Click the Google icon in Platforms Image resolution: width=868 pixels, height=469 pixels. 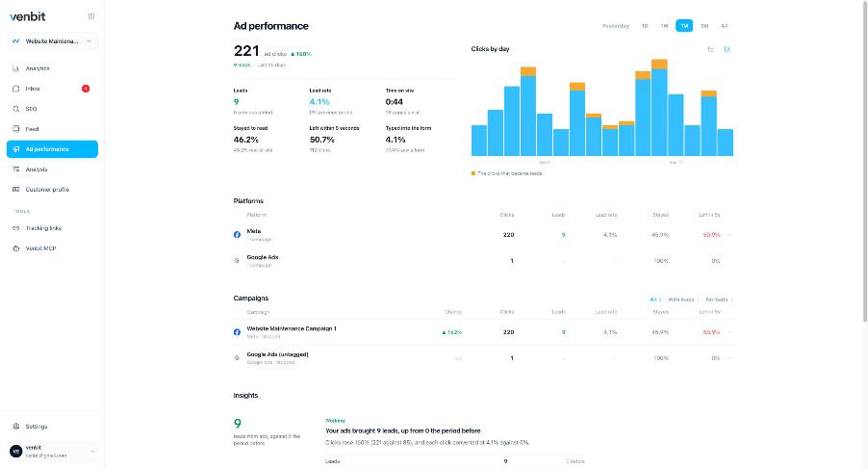click(237, 261)
